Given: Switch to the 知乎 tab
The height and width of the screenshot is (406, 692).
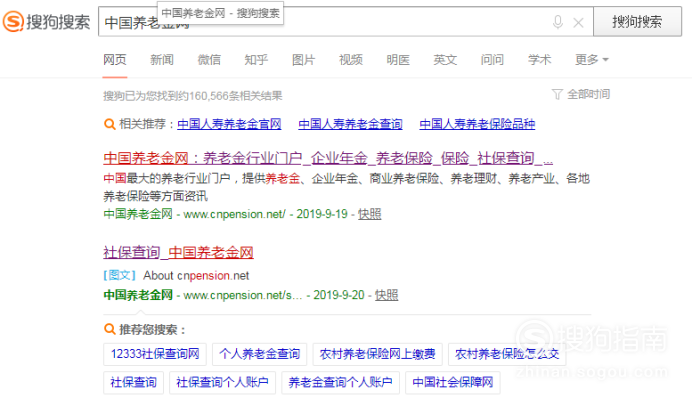Looking at the screenshot, I should (256, 60).
